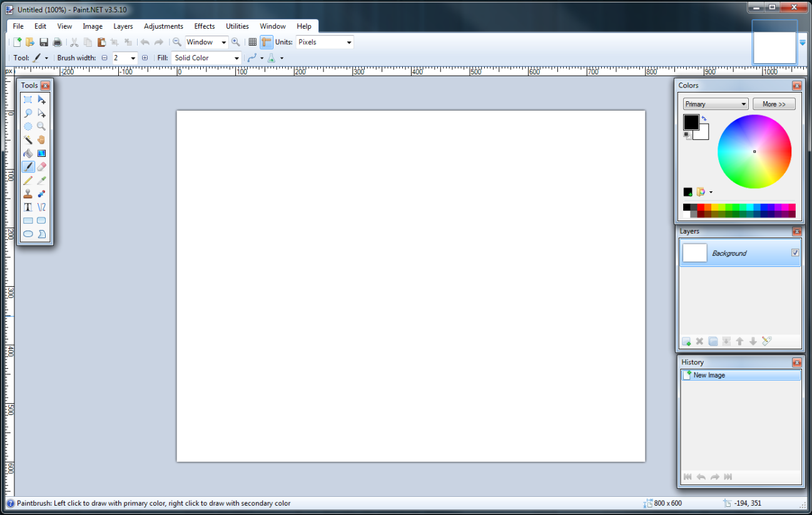
Task: Click the More >> button in Colors
Action: tap(774, 104)
